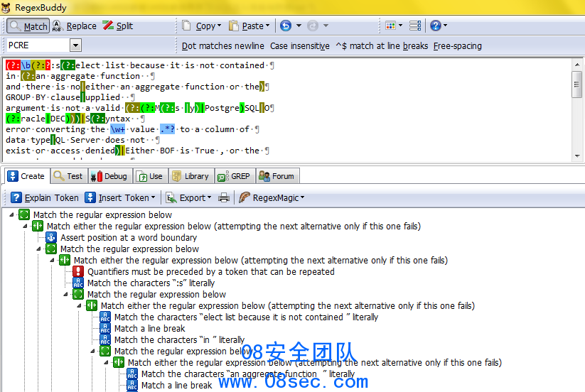Toggle Free-spacing option
585x392 pixels.
(457, 46)
